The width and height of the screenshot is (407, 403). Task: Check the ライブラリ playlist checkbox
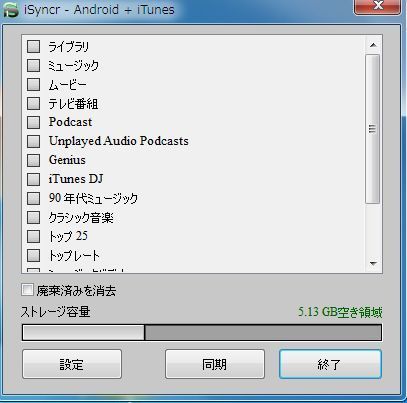point(33,47)
